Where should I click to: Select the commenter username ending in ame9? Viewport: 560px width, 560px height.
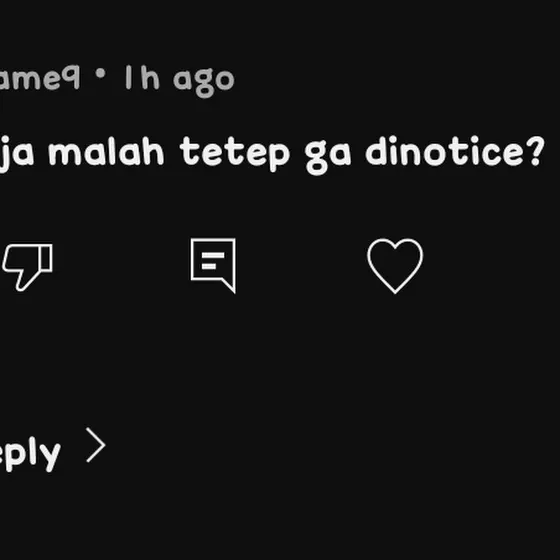coord(40,78)
